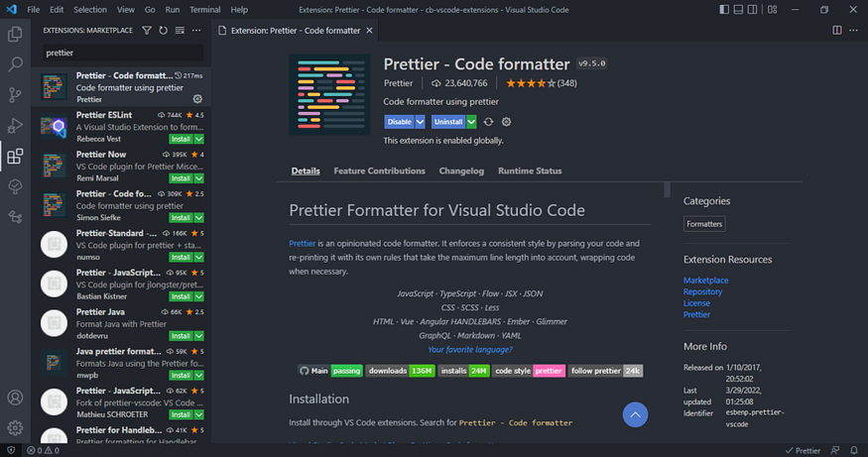Open Install dropdown for Prettier Now
This screenshot has width=868, height=457.
(199, 178)
